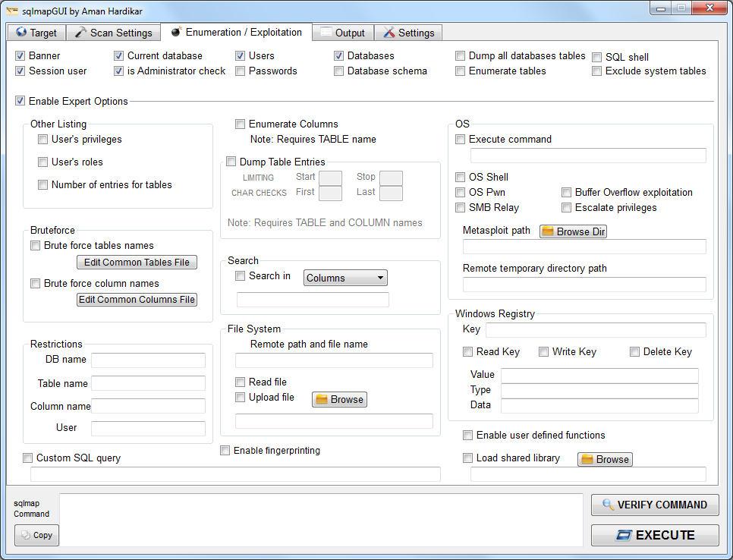Check the Write Key option

click(x=543, y=351)
